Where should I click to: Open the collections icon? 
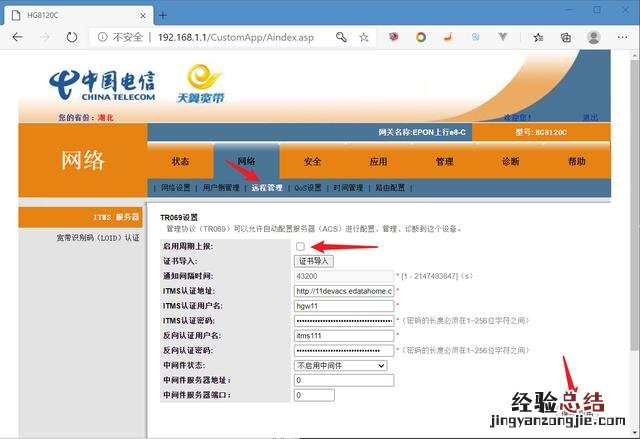(x=566, y=38)
